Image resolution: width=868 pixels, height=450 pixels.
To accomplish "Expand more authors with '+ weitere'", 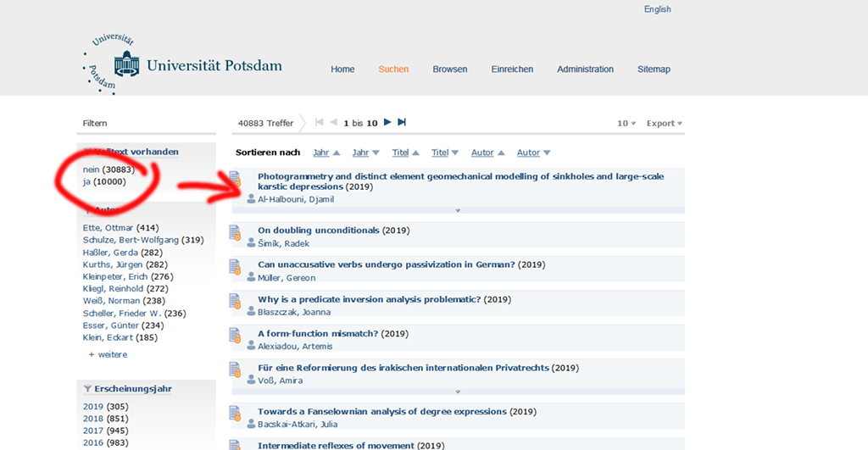I will (x=108, y=354).
